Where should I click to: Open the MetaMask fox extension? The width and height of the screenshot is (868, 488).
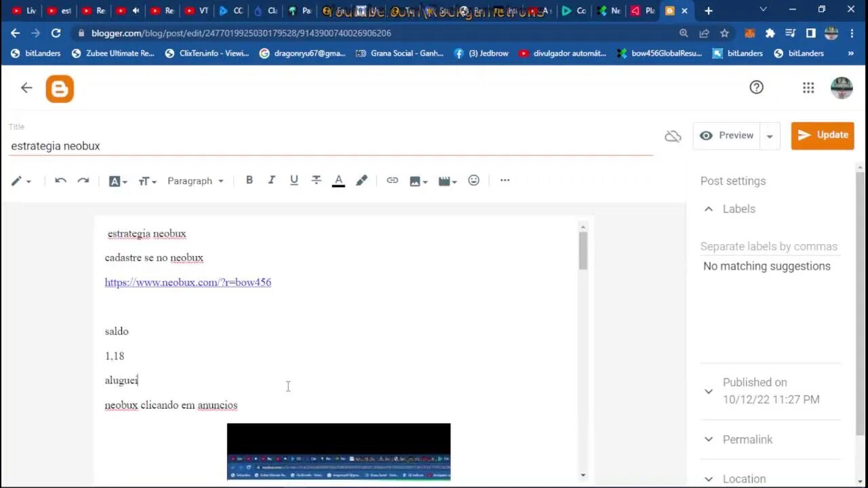coord(750,33)
